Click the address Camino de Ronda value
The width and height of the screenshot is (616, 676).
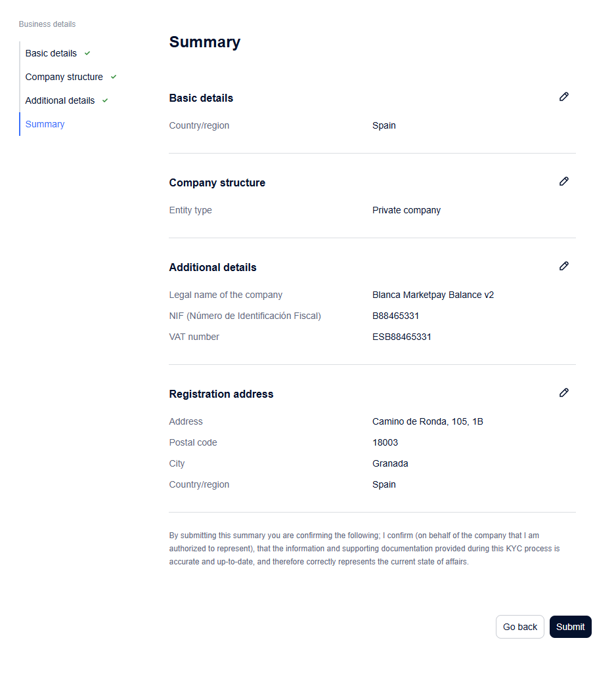428,421
